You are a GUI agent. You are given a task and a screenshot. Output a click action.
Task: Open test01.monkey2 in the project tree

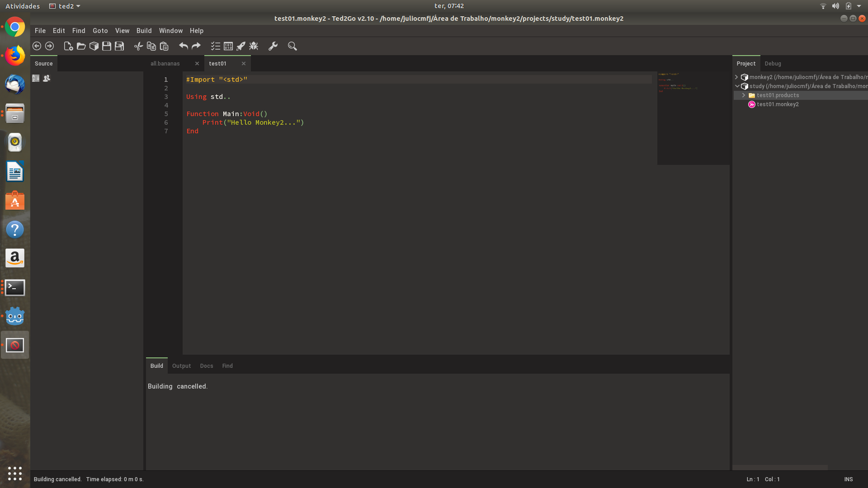tap(778, 104)
